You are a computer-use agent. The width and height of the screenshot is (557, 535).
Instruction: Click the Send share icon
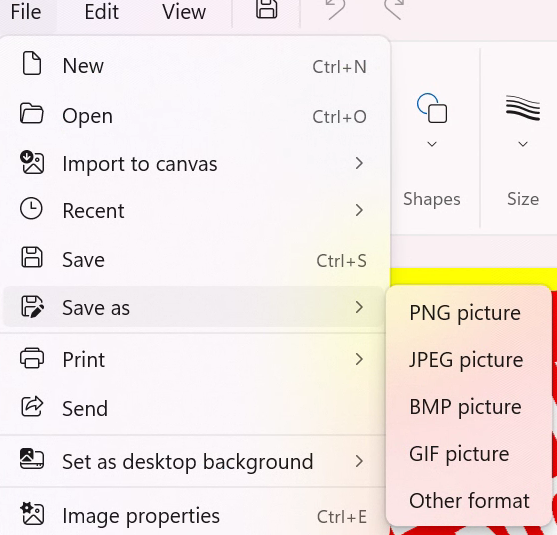(x=32, y=406)
